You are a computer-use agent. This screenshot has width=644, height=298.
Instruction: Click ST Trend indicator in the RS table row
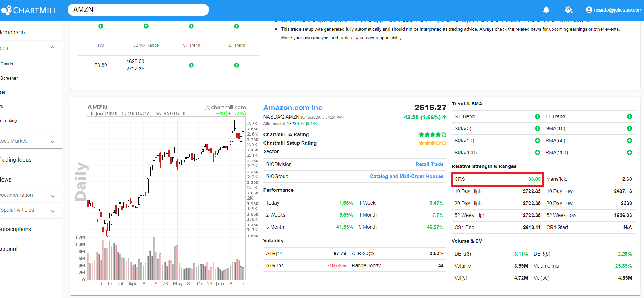(191, 65)
